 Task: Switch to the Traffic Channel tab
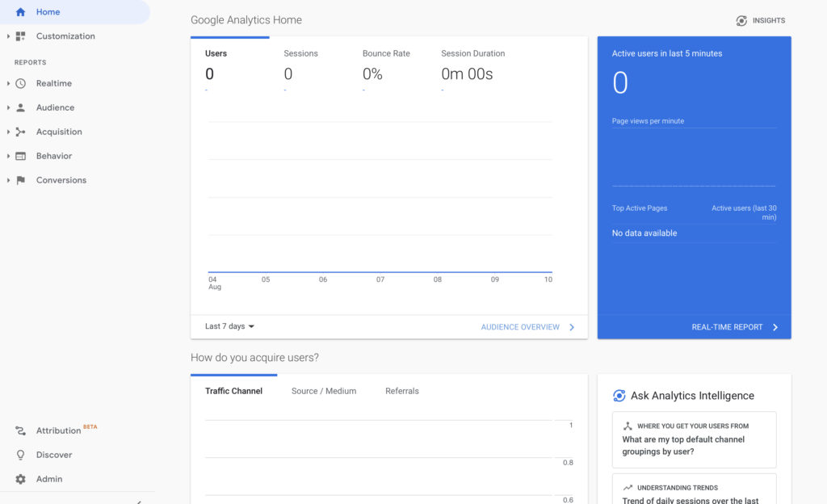[233, 391]
